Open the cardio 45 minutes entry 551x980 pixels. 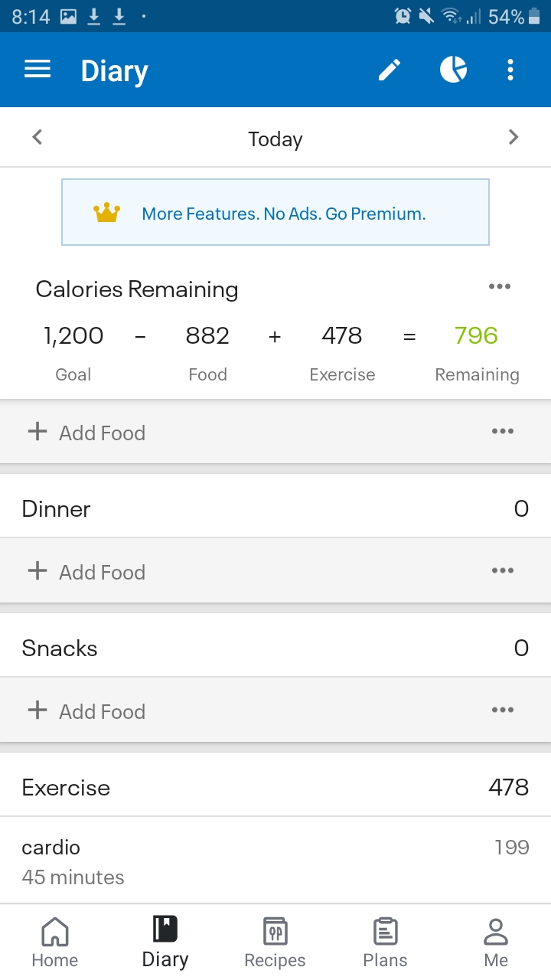click(275, 861)
